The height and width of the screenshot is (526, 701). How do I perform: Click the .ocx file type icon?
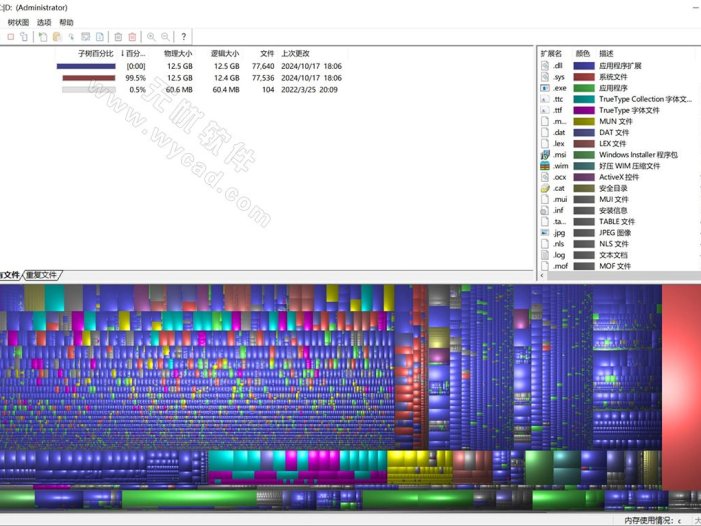click(x=545, y=177)
